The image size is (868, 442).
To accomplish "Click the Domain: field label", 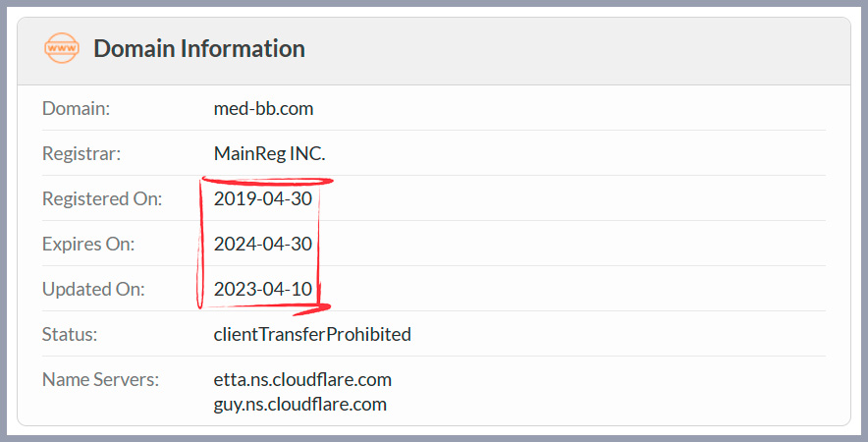I will (76, 109).
